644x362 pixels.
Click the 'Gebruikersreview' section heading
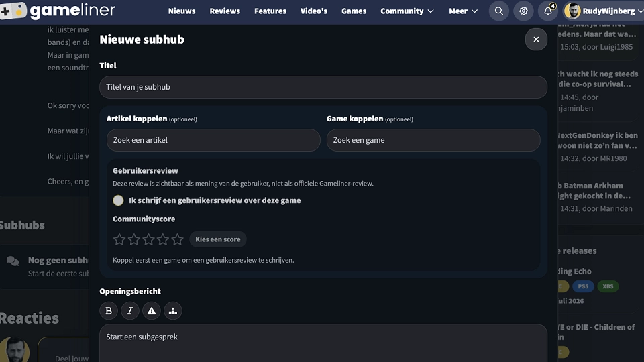click(x=146, y=171)
